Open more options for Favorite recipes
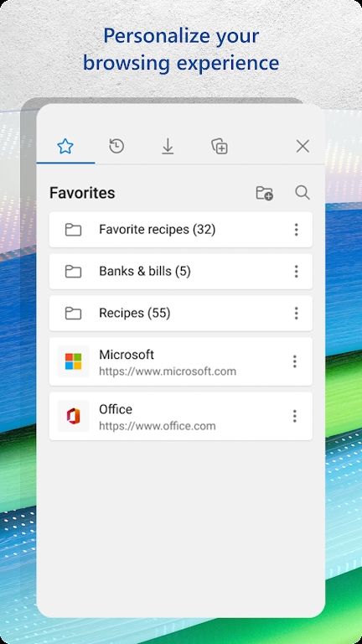362x644 pixels. [297, 230]
